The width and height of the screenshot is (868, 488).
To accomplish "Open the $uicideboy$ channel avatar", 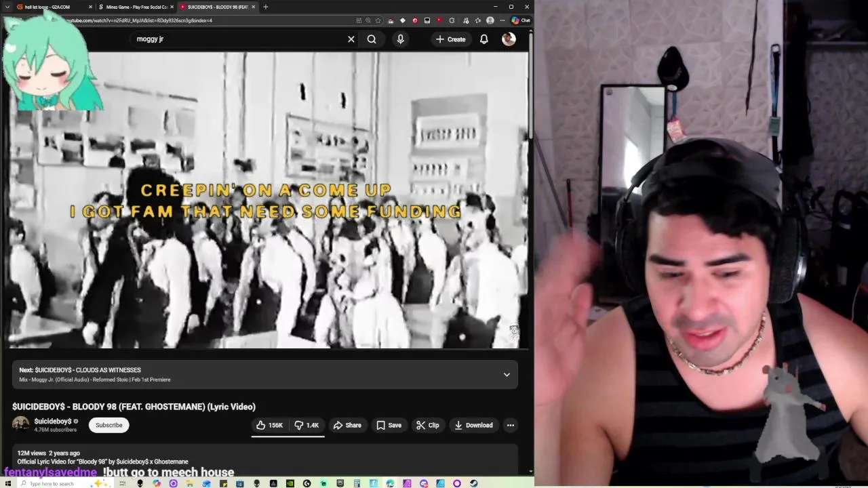I will coord(21,425).
